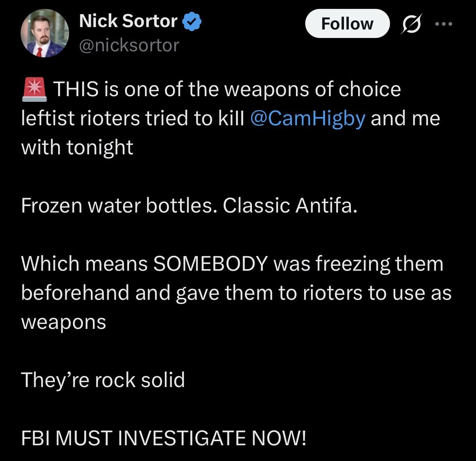Click the red siren emoji

click(34, 89)
